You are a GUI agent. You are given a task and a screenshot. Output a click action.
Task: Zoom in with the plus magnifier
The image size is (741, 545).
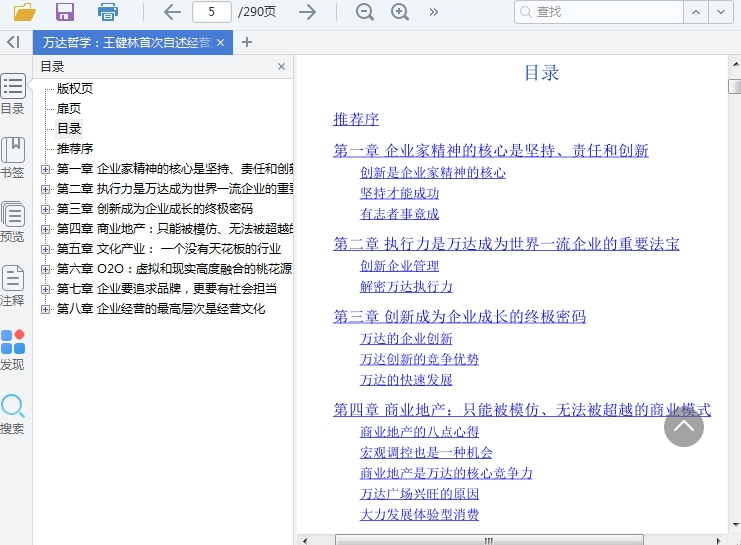click(x=400, y=12)
